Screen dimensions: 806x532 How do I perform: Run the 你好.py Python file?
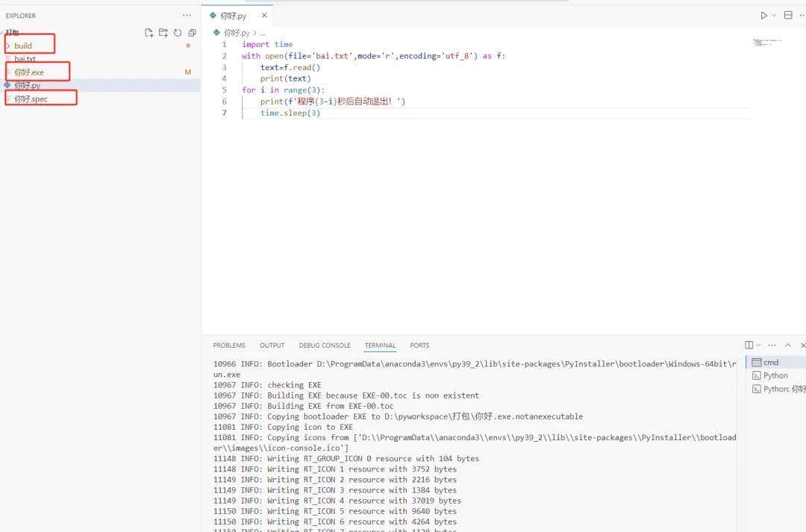click(x=763, y=16)
